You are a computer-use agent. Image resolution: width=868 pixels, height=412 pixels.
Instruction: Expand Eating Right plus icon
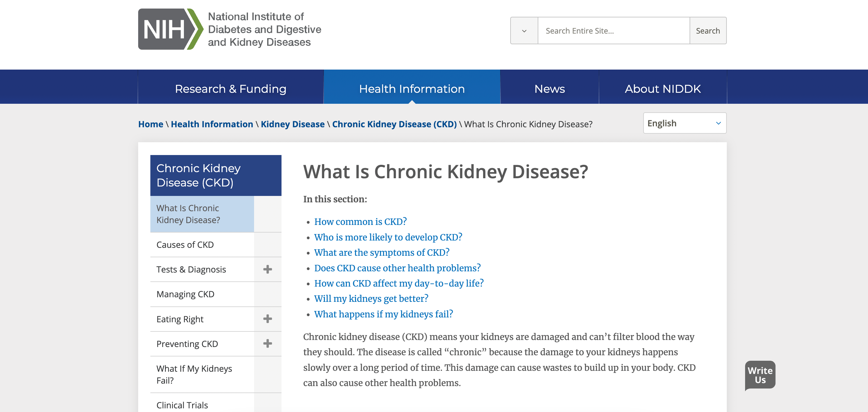click(267, 319)
